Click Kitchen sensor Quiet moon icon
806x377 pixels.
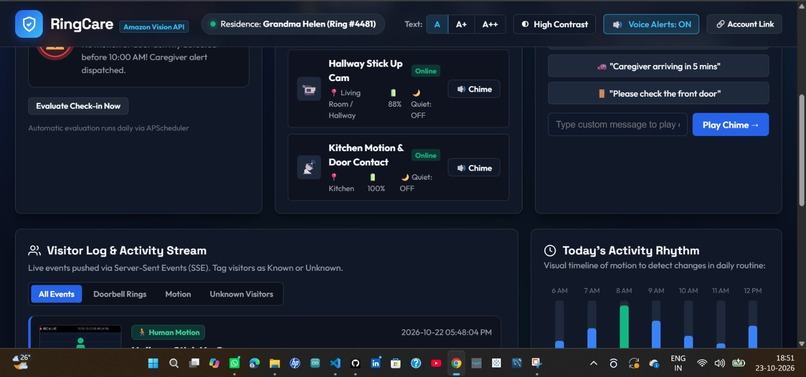click(405, 177)
